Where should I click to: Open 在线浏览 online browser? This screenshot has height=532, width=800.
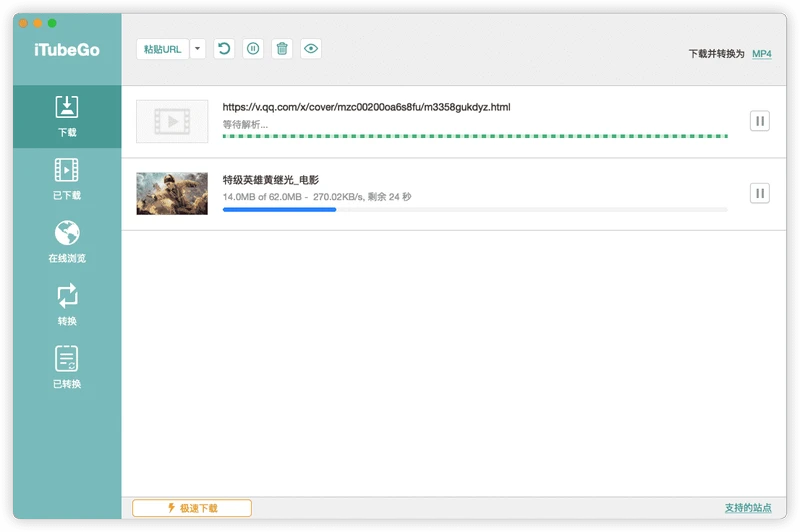point(67,242)
